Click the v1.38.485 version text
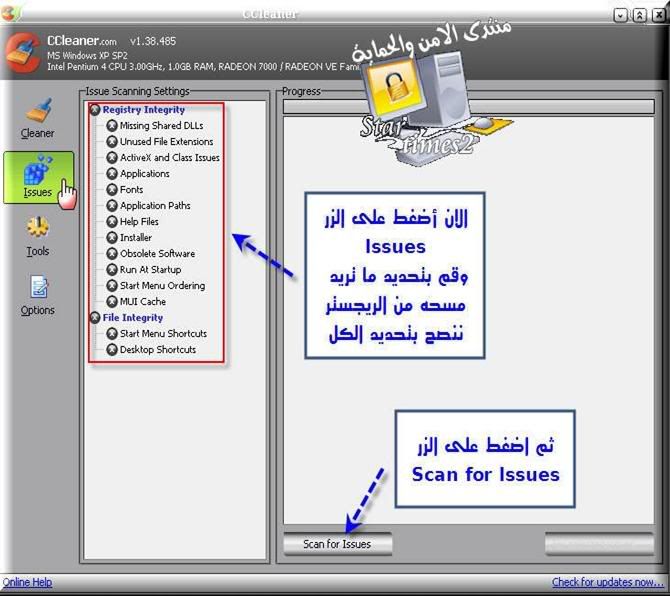 pos(153,41)
